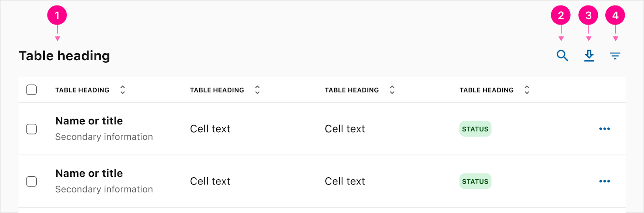644x213 pixels.
Task: Open more actions menu for second row
Action: [605, 181]
